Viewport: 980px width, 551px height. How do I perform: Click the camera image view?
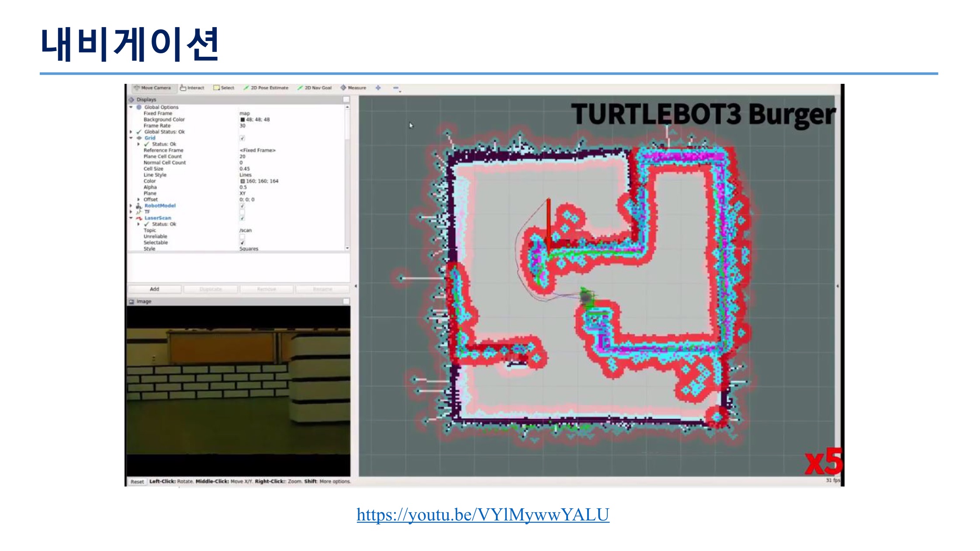239,391
